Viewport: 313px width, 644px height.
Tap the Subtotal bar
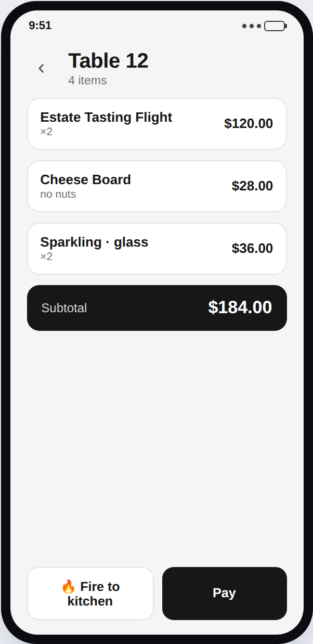(157, 308)
